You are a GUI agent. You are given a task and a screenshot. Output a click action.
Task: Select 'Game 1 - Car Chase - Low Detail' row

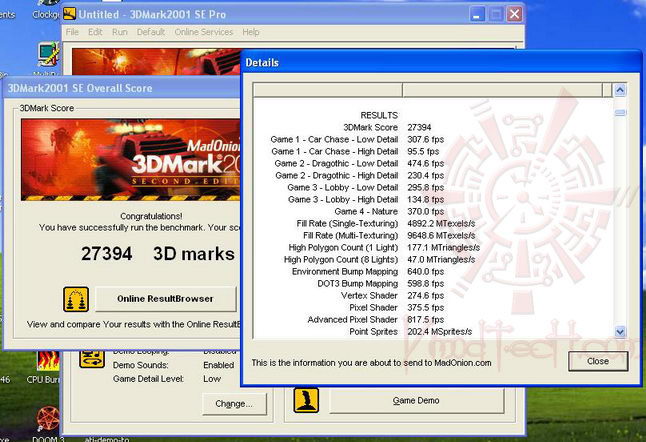point(433,139)
